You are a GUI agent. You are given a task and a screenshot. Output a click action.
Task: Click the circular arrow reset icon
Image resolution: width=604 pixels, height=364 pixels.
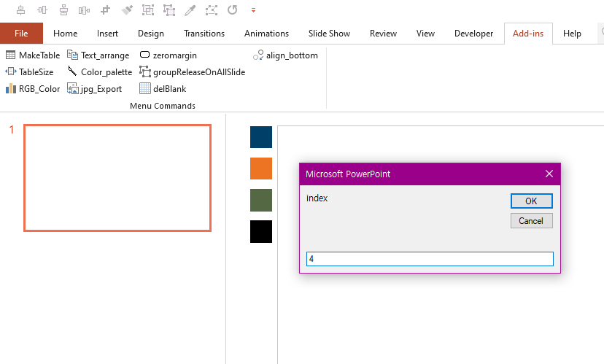click(232, 10)
